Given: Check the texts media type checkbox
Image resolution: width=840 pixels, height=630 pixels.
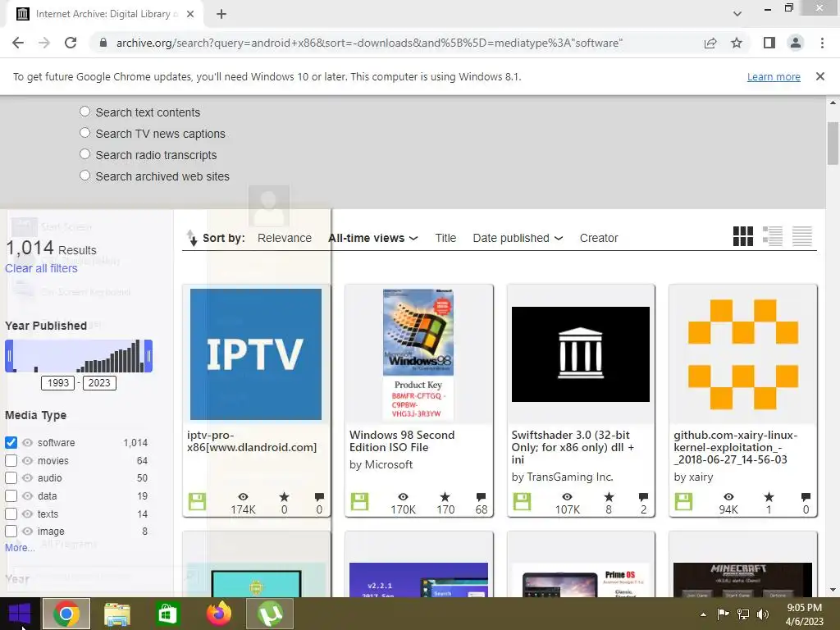Looking at the screenshot, I should 11,514.
